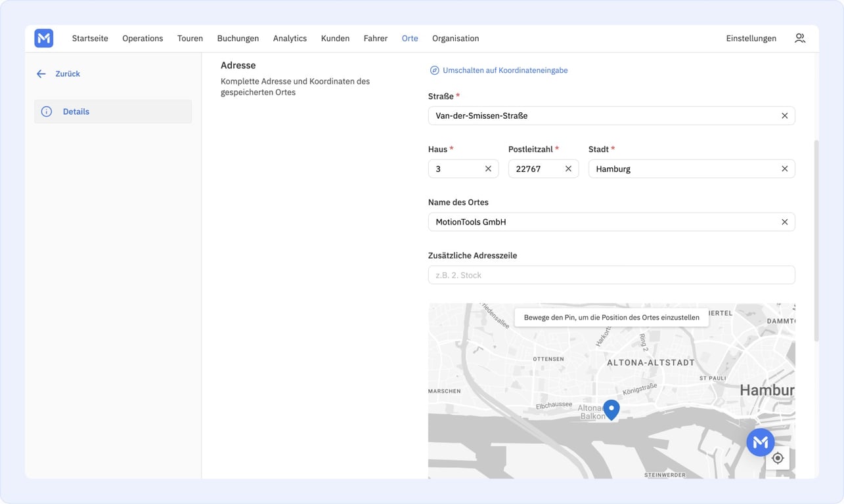Clear the Postleitzahl field
Screen dimensions: 844x504
coord(568,169)
